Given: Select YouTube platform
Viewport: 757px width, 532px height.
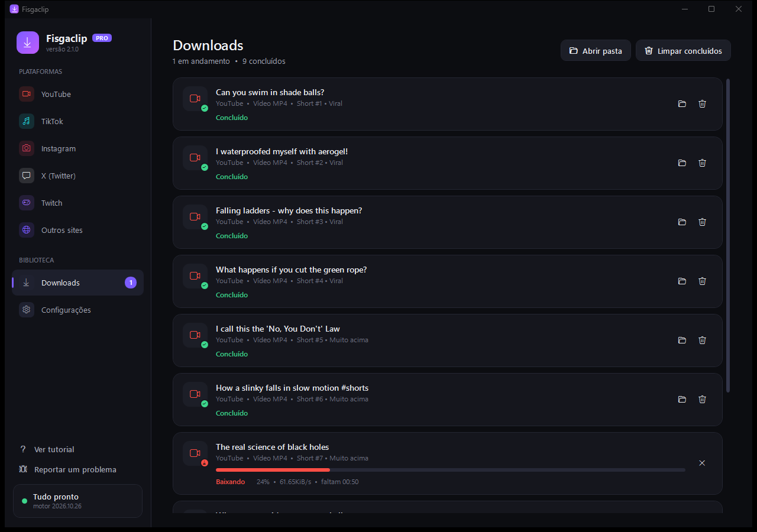Looking at the screenshot, I should pyautogui.click(x=77, y=94).
